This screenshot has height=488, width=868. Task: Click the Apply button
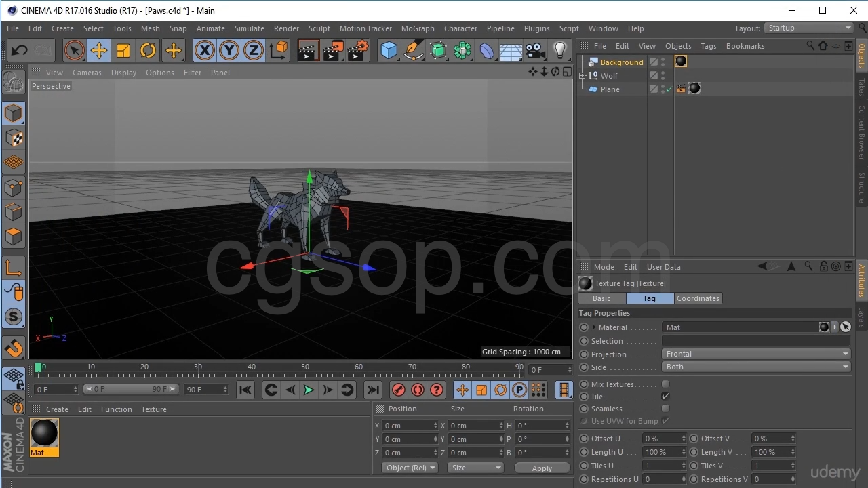542,468
